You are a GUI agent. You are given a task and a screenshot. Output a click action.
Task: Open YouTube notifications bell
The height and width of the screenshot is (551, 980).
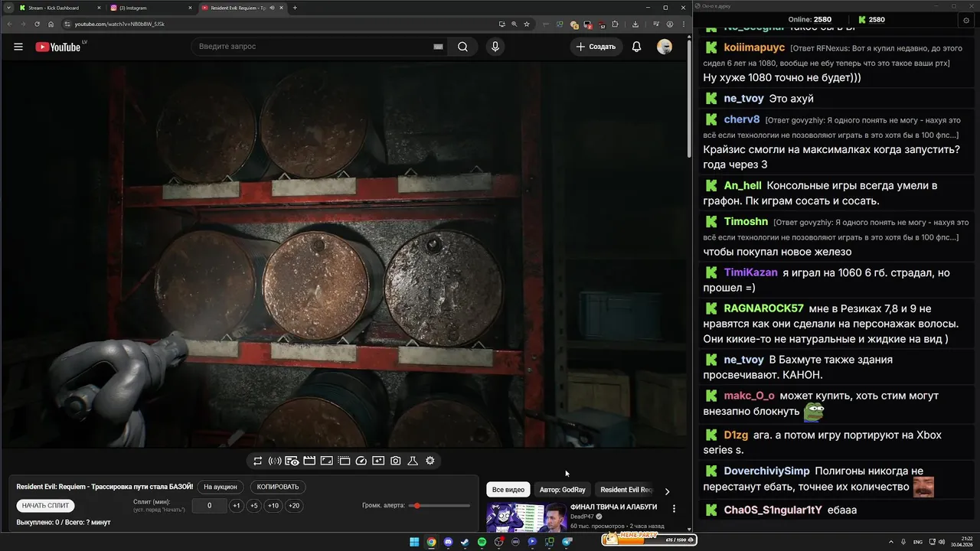pos(636,47)
